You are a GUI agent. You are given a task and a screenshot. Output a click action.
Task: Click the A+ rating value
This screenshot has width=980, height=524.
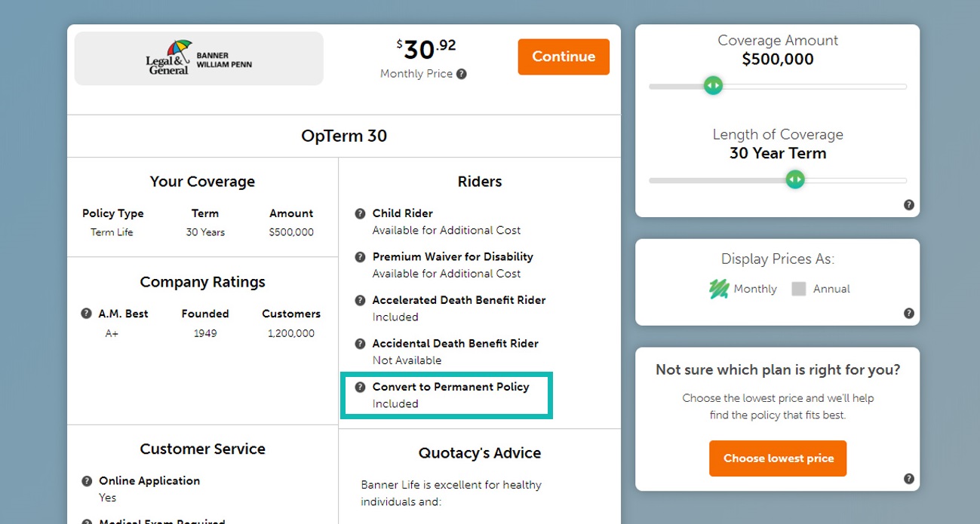coord(112,333)
